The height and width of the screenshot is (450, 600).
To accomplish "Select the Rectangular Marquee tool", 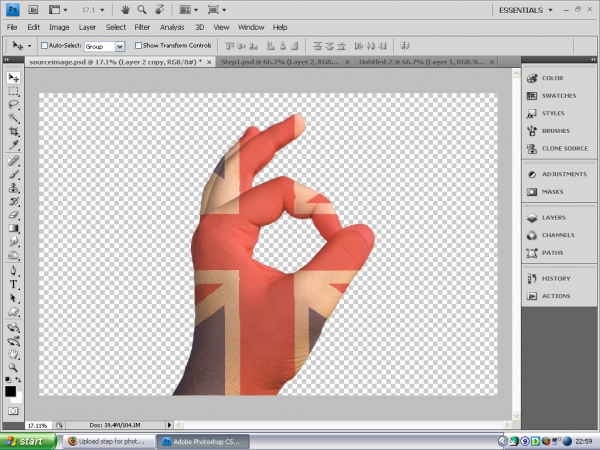I will click(13, 91).
